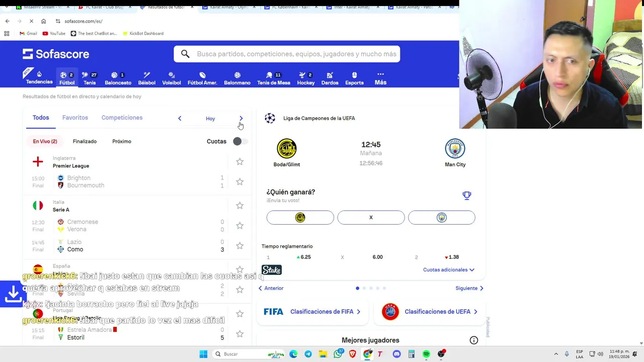Open the KickBot Dashboard bookmark
644x362 pixels.
pyautogui.click(x=142, y=33)
